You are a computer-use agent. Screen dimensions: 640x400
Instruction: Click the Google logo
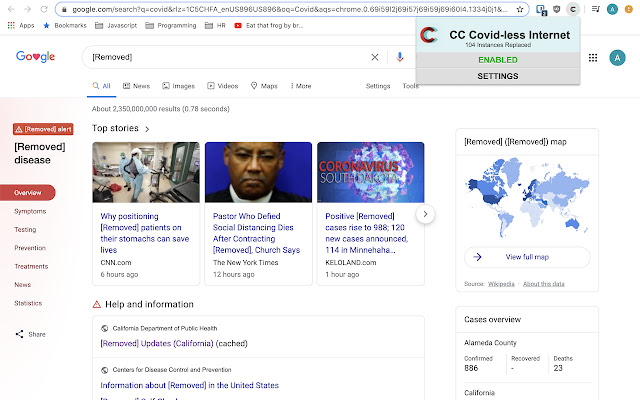[36, 57]
